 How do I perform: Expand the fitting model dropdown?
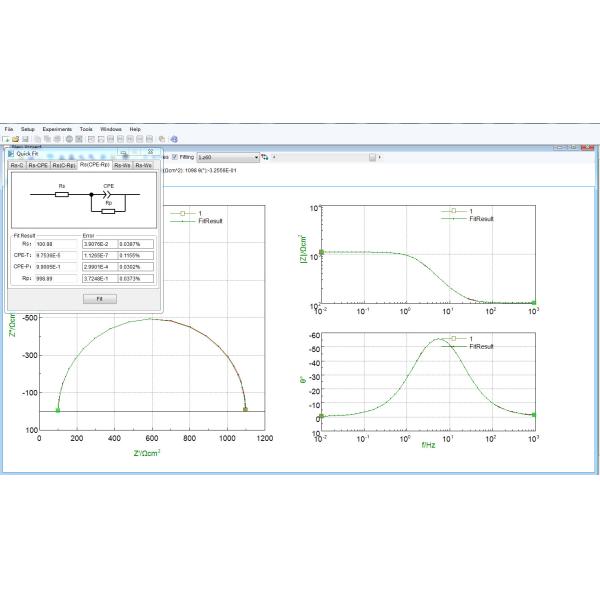[256, 157]
